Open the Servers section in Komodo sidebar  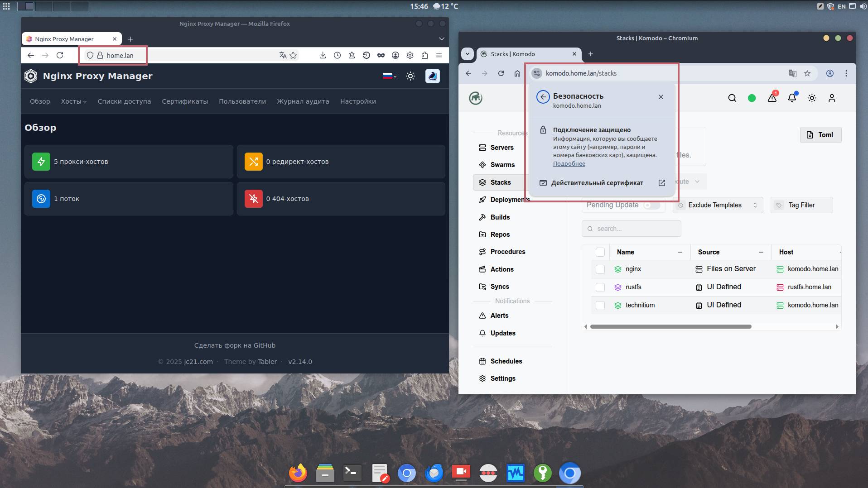pyautogui.click(x=502, y=148)
